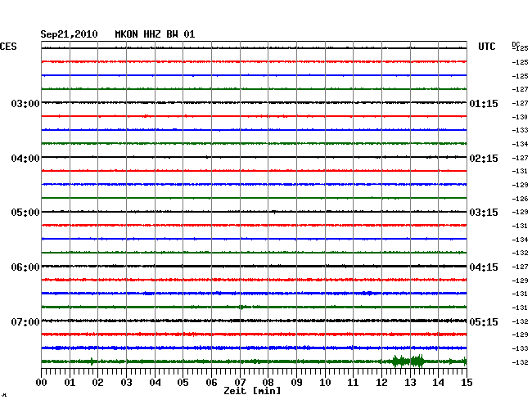Select minute 09 on the time axis
The image size is (532, 404).
tap(296, 382)
